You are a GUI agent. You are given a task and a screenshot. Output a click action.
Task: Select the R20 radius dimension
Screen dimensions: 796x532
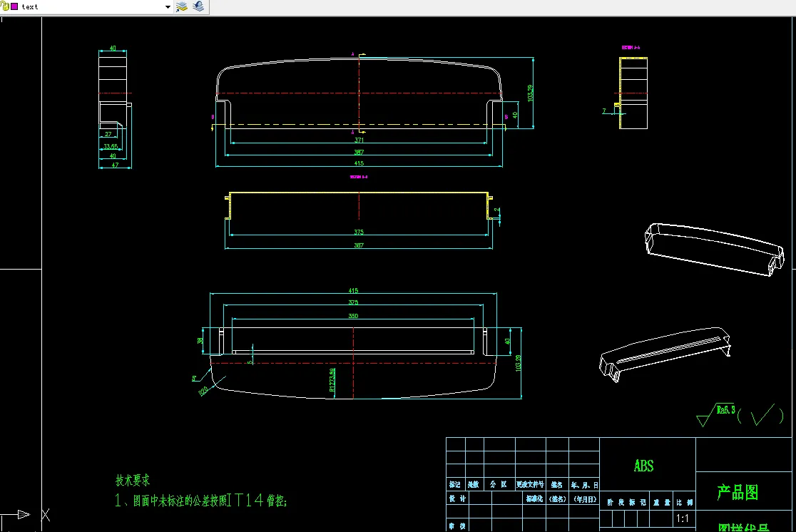pyautogui.click(x=203, y=391)
